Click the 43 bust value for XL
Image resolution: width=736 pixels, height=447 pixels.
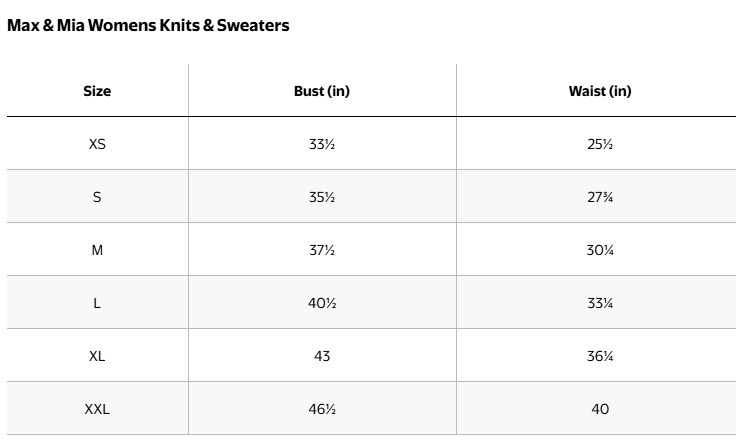322,356
